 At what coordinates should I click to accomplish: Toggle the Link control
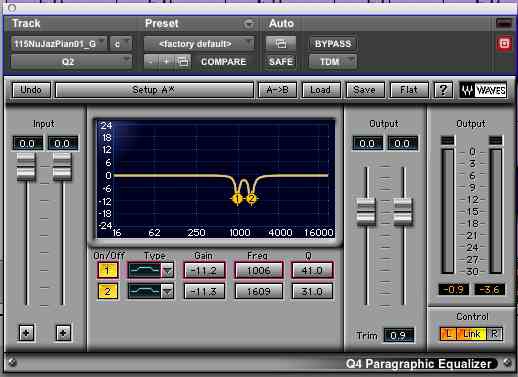click(x=471, y=334)
